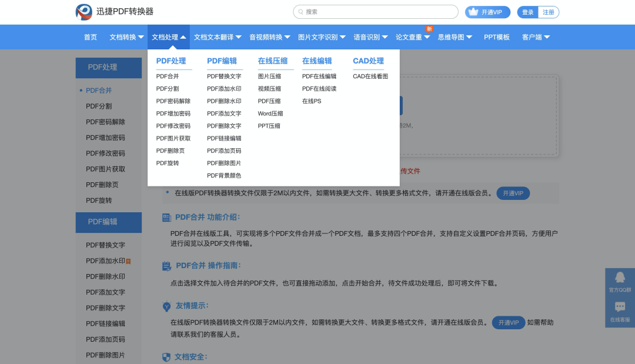Click the 文档安全 shield icon
This screenshot has width=635, height=364.
tap(166, 357)
